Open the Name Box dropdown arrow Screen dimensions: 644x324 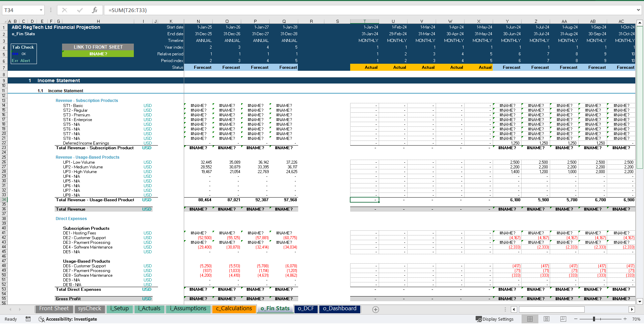click(x=41, y=10)
